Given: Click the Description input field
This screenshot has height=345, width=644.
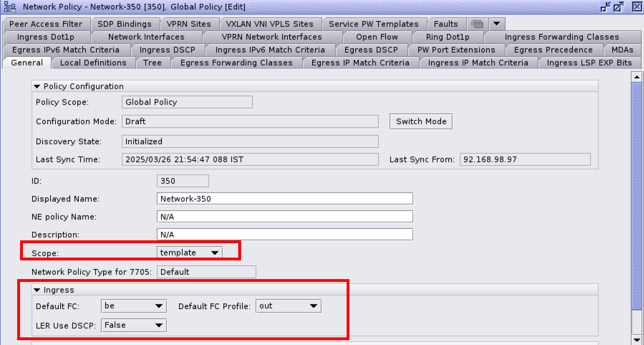Looking at the screenshot, I should click(285, 235).
